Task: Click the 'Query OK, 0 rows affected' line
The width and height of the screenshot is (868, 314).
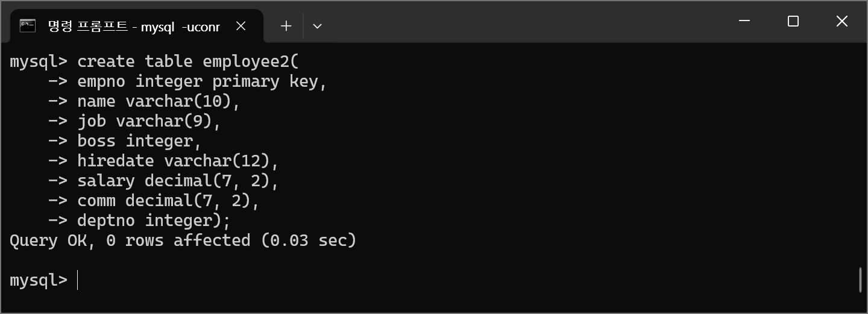Action: [x=183, y=240]
